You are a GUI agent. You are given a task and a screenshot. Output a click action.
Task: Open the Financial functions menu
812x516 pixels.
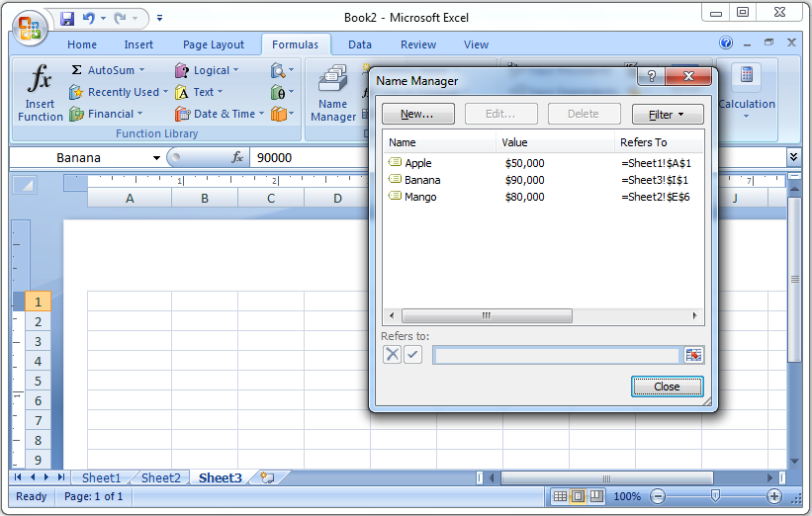[x=106, y=114]
